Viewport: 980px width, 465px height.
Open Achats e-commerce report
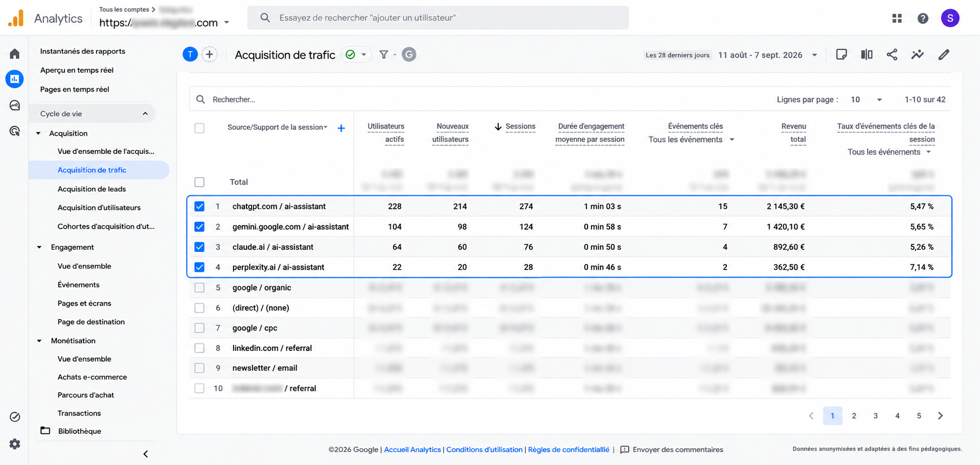point(92,377)
